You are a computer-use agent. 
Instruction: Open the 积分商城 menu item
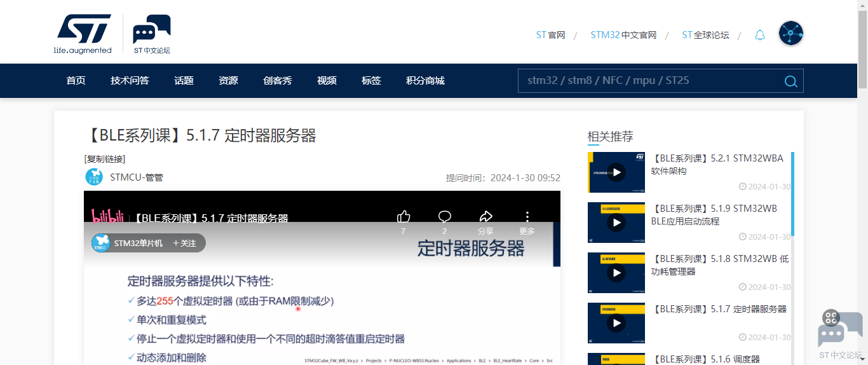425,81
